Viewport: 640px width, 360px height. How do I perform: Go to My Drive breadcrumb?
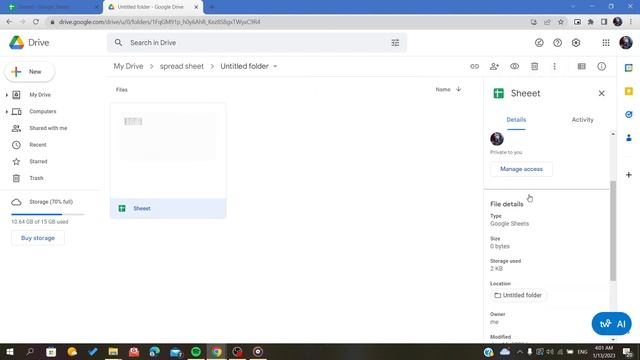coord(128,66)
